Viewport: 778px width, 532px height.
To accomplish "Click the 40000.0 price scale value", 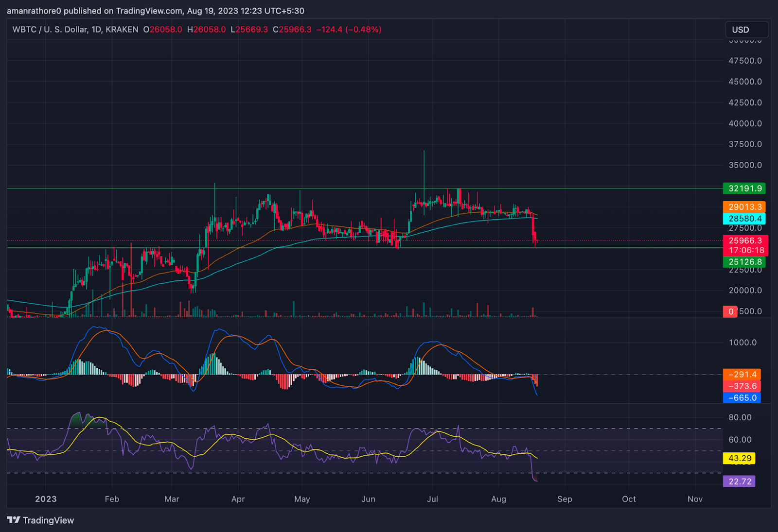I will (745, 123).
